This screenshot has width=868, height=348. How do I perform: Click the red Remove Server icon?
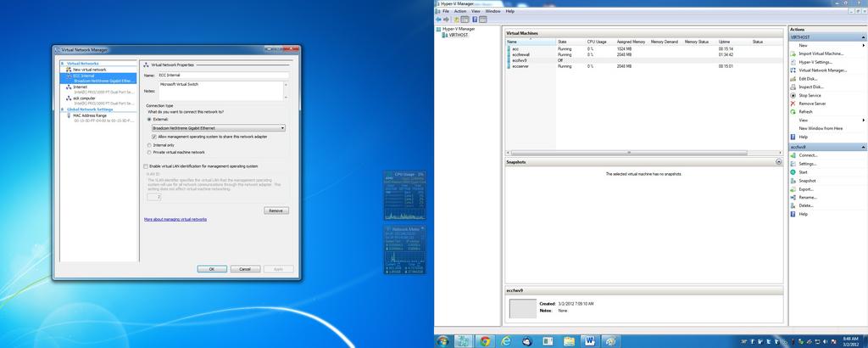(x=793, y=104)
